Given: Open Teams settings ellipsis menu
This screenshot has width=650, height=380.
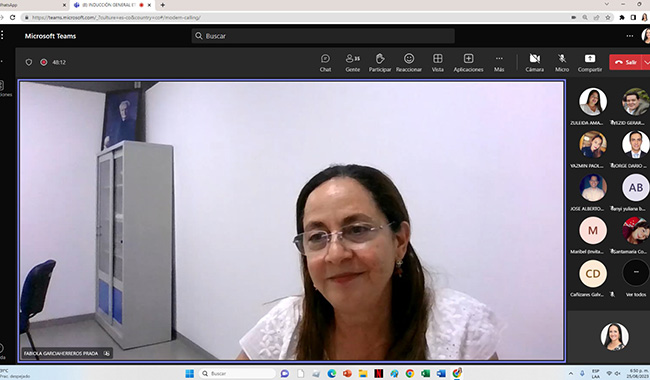Looking at the screenshot, I should 630,36.
